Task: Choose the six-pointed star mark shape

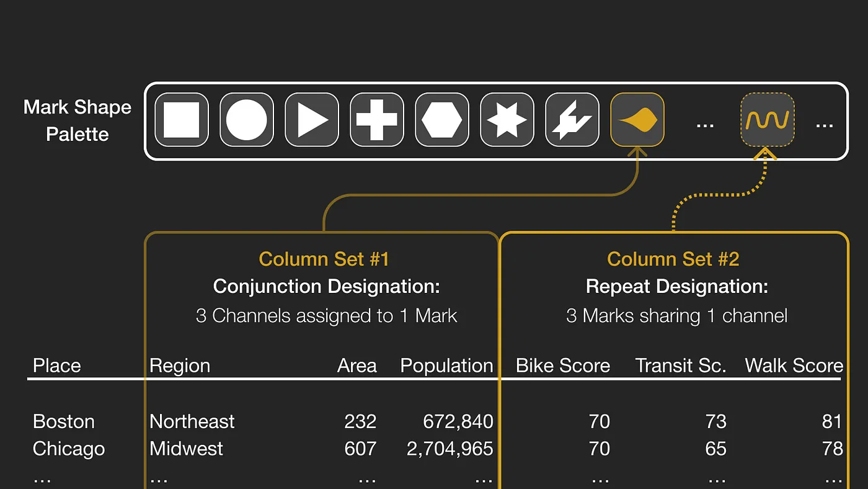Action: [507, 120]
